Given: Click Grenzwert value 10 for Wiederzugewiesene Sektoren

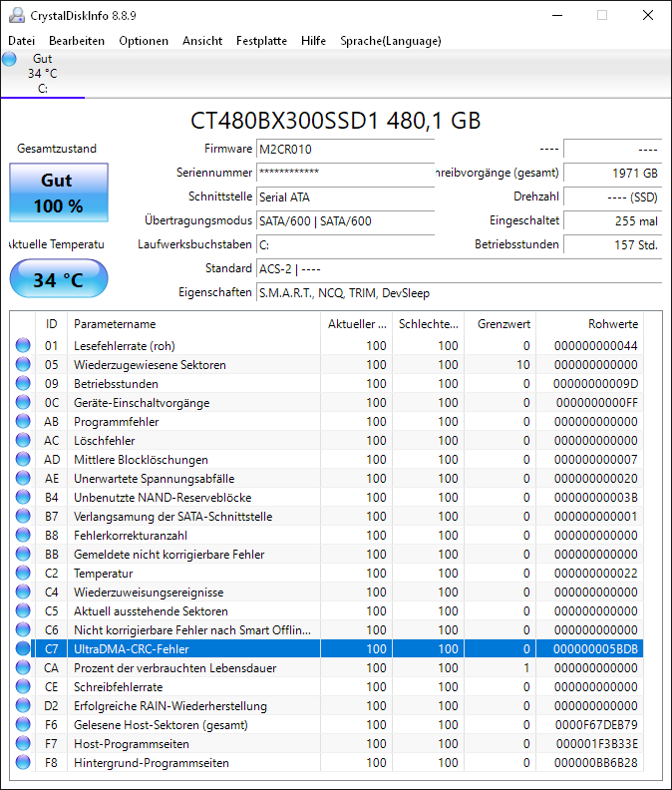Looking at the screenshot, I should pos(522,365).
